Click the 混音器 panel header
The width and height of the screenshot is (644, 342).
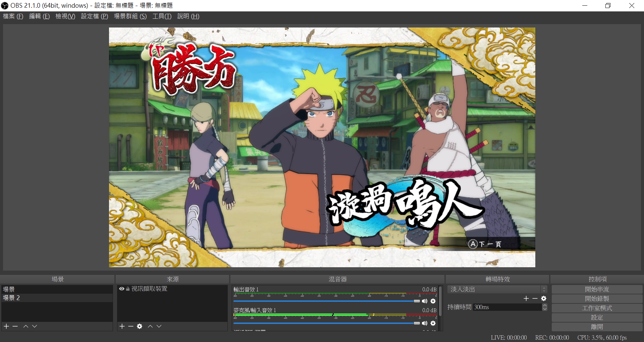tap(337, 279)
